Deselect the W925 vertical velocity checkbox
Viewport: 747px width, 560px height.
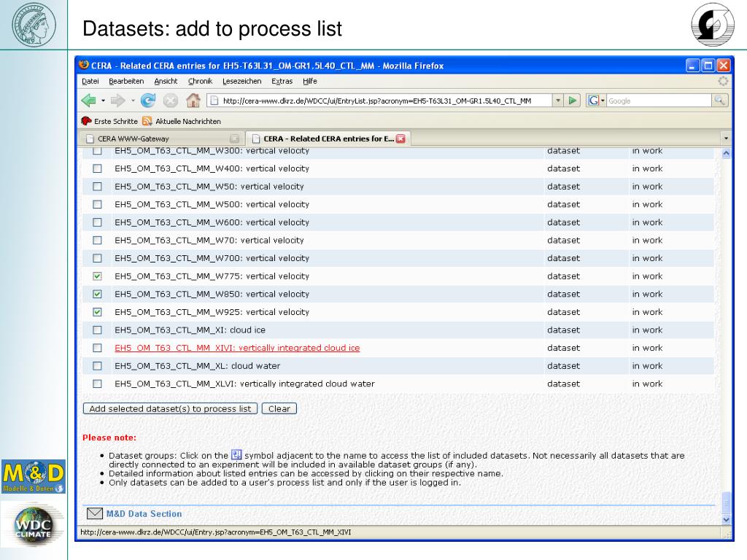click(97, 312)
